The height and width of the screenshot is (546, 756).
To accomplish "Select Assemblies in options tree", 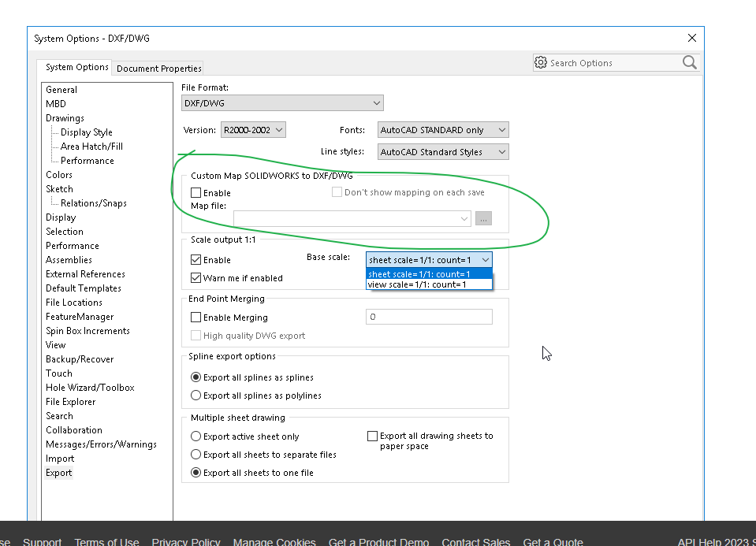I will click(69, 260).
